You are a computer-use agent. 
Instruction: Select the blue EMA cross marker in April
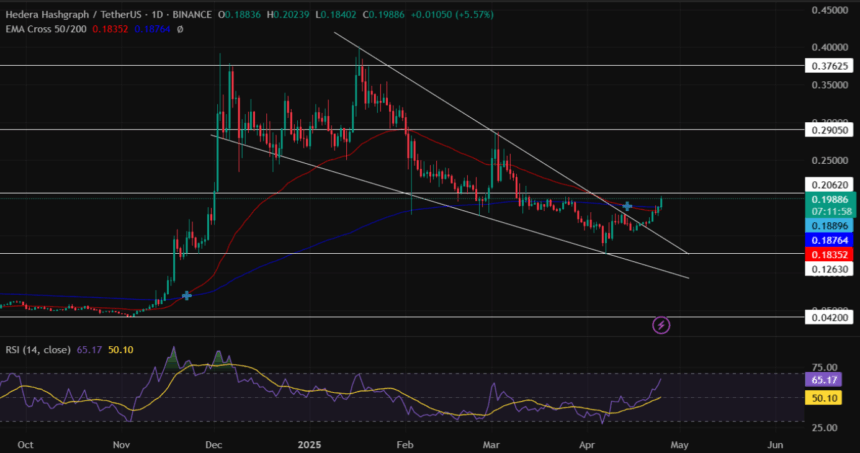point(627,206)
